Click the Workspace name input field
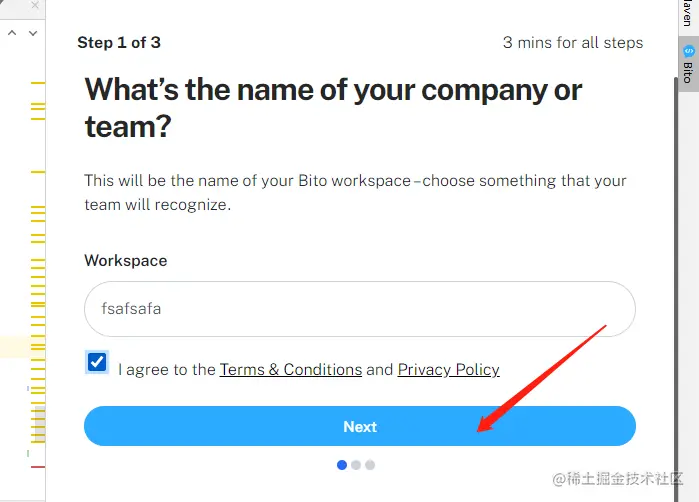This screenshot has width=699, height=502. point(360,309)
